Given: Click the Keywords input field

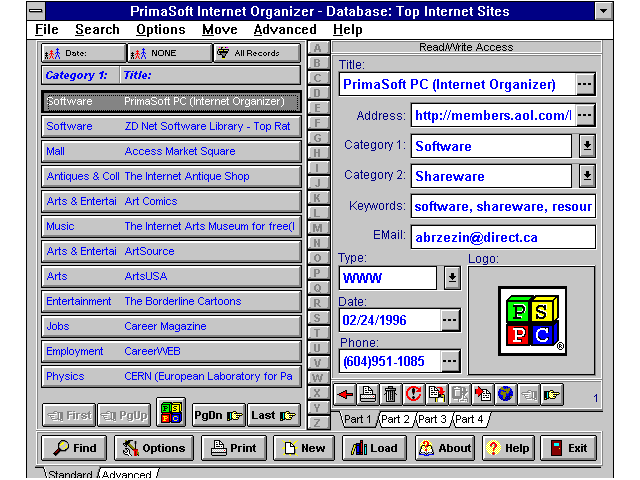Looking at the screenshot, I should [502, 207].
